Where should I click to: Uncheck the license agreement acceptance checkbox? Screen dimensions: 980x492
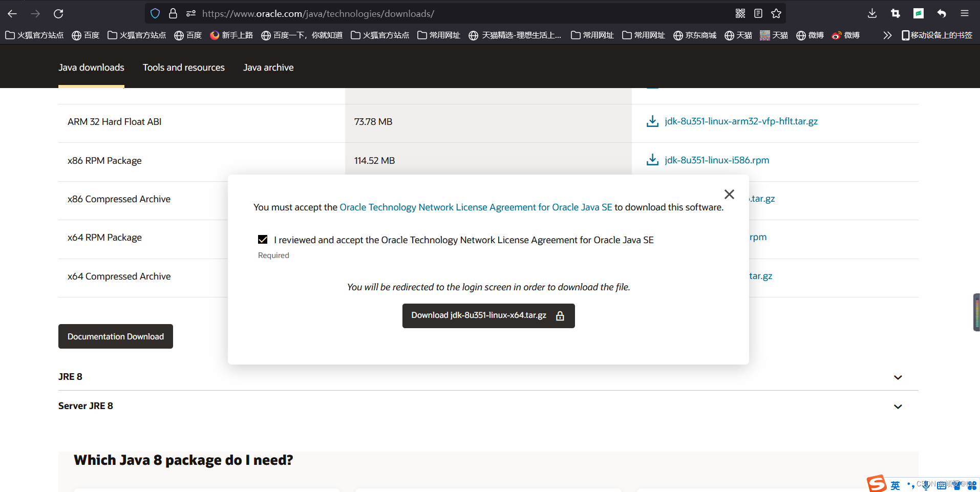coord(263,240)
